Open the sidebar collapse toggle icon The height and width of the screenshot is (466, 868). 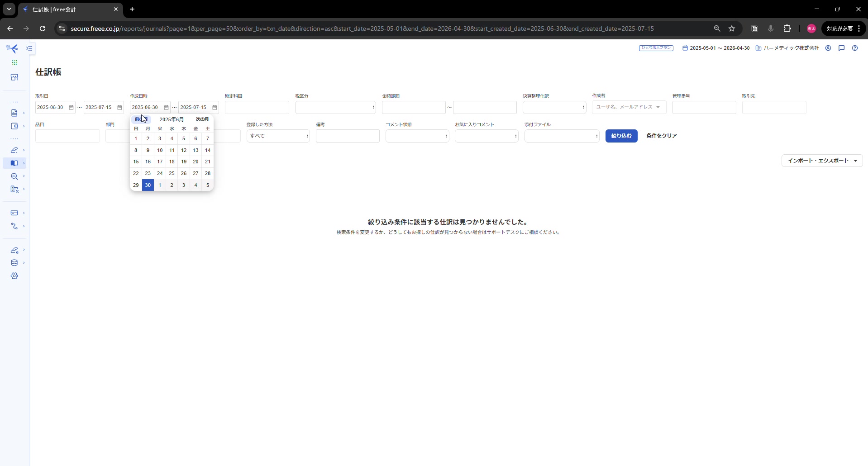pyautogui.click(x=29, y=48)
